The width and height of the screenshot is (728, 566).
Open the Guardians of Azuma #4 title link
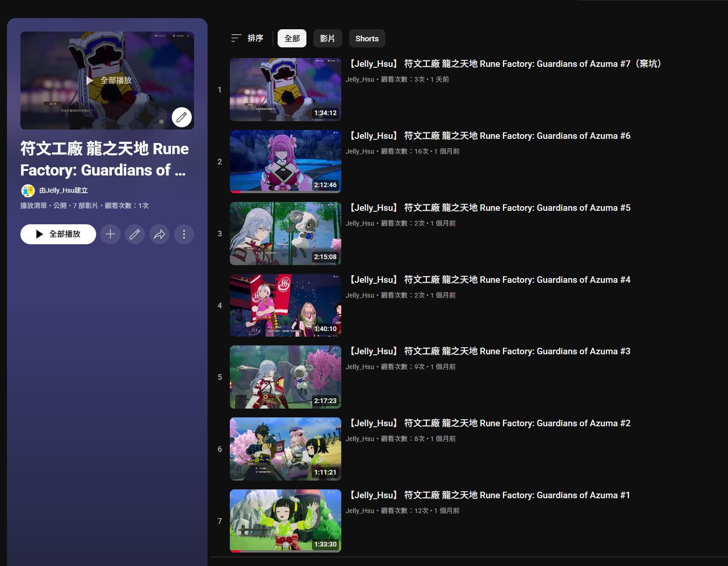tap(489, 280)
